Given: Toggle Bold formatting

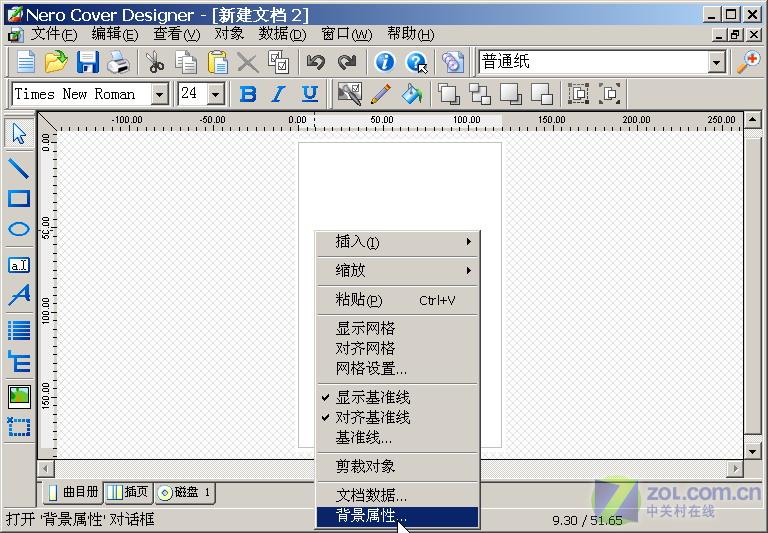Looking at the screenshot, I should tap(248, 94).
